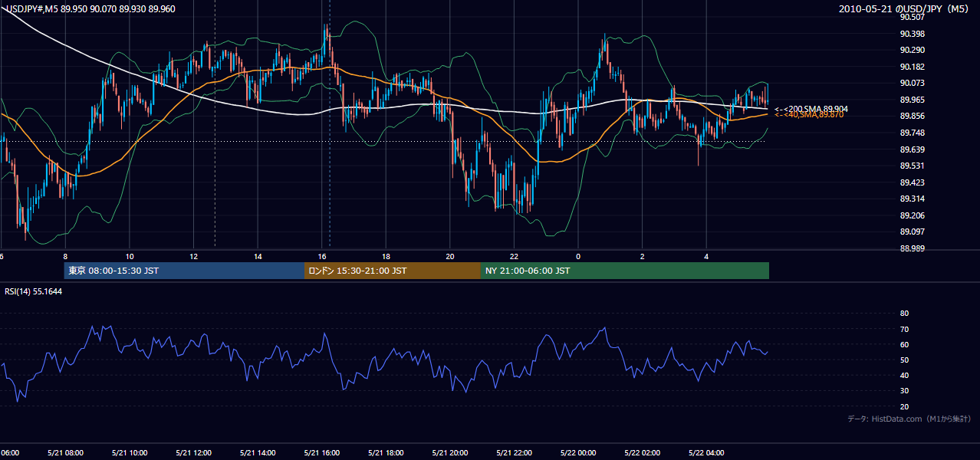Click the 5/21 22:00 bottom time label
Image resolution: width=980 pixels, height=460 pixels.
click(x=514, y=453)
